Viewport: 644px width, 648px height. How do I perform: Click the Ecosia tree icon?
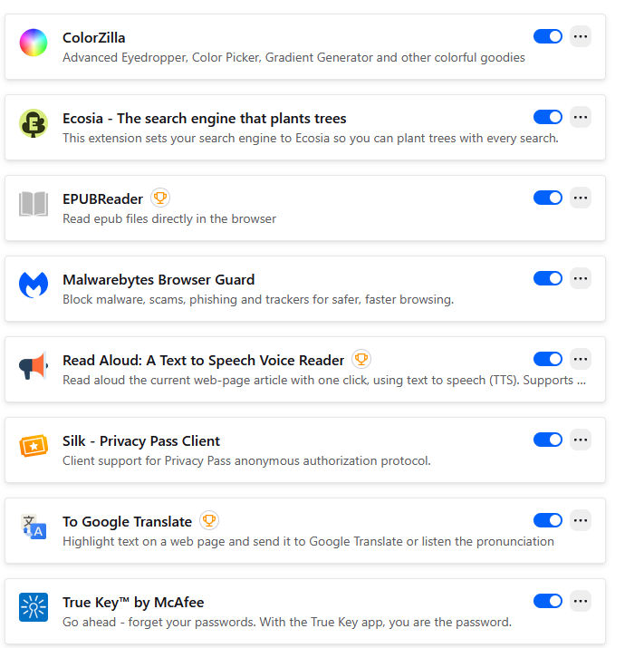tap(34, 123)
